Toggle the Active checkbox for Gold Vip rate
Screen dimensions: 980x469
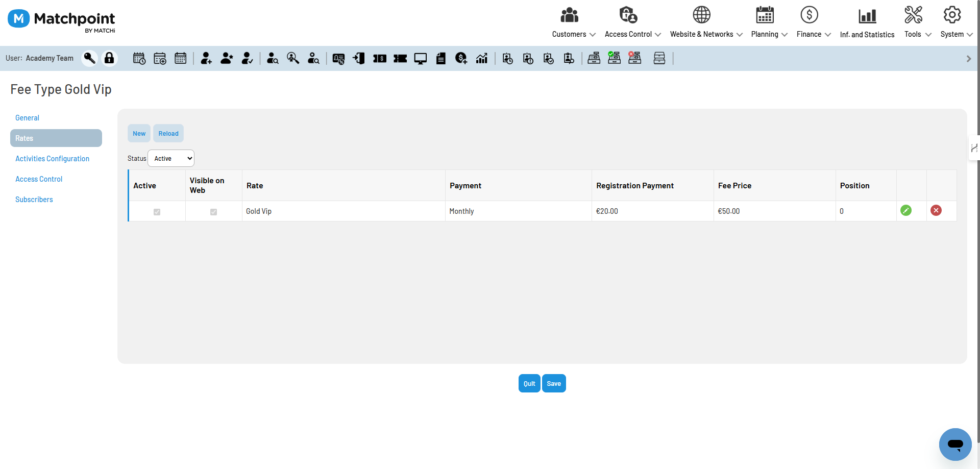[157, 212]
